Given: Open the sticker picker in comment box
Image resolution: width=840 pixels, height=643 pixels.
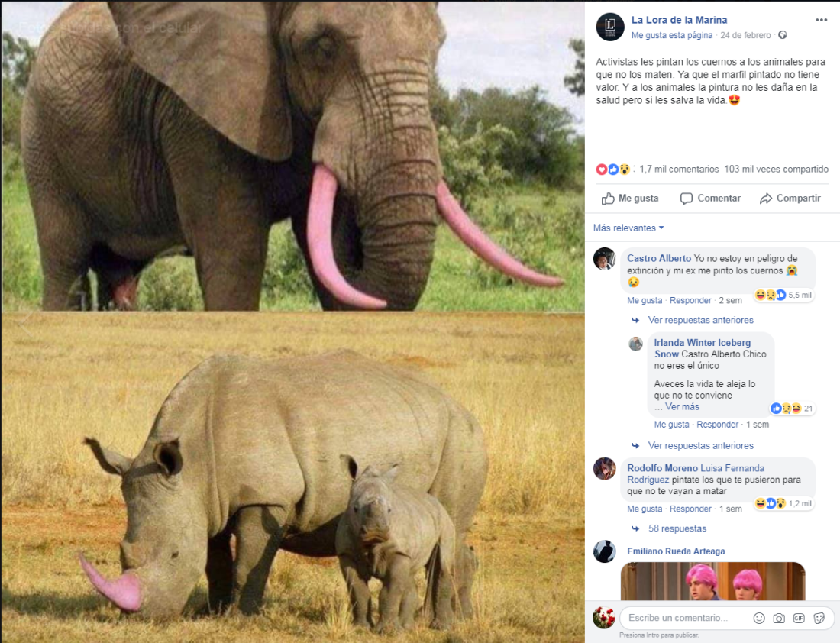Looking at the screenshot, I should point(819,618).
